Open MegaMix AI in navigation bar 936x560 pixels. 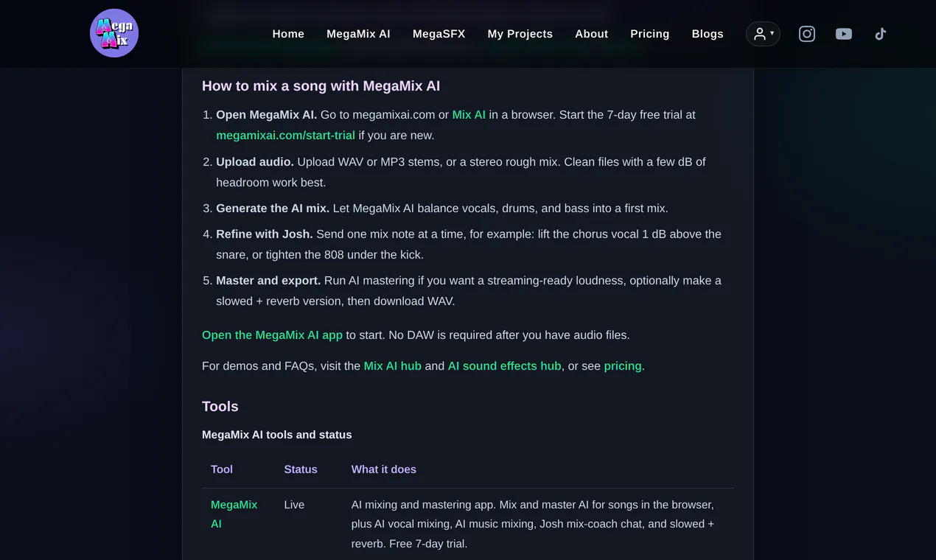click(x=358, y=34)
